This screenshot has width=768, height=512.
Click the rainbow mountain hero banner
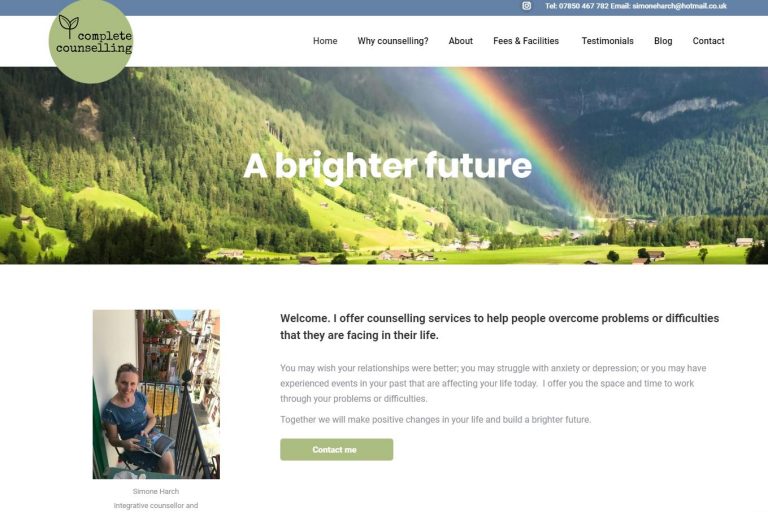click(x=384, y=166)
